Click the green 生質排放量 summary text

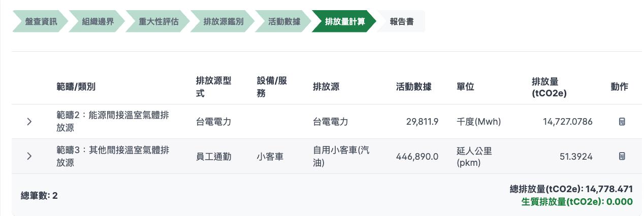pos(577,202)
